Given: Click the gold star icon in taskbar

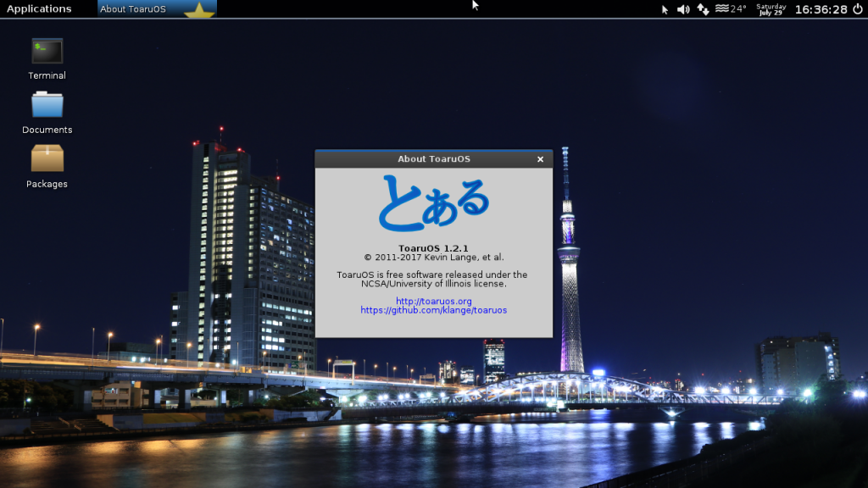Looking at the screenshot, I should [x=199, y=10].
